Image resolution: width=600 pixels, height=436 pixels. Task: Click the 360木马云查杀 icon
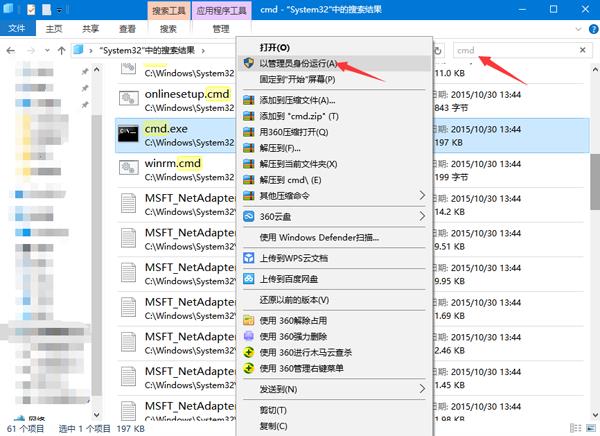(x=249, y=352)
